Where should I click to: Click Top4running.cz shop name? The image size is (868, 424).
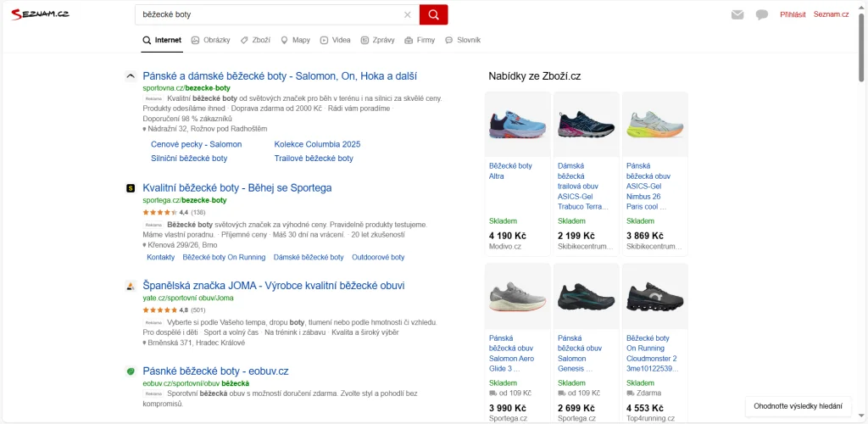[650, 418]
